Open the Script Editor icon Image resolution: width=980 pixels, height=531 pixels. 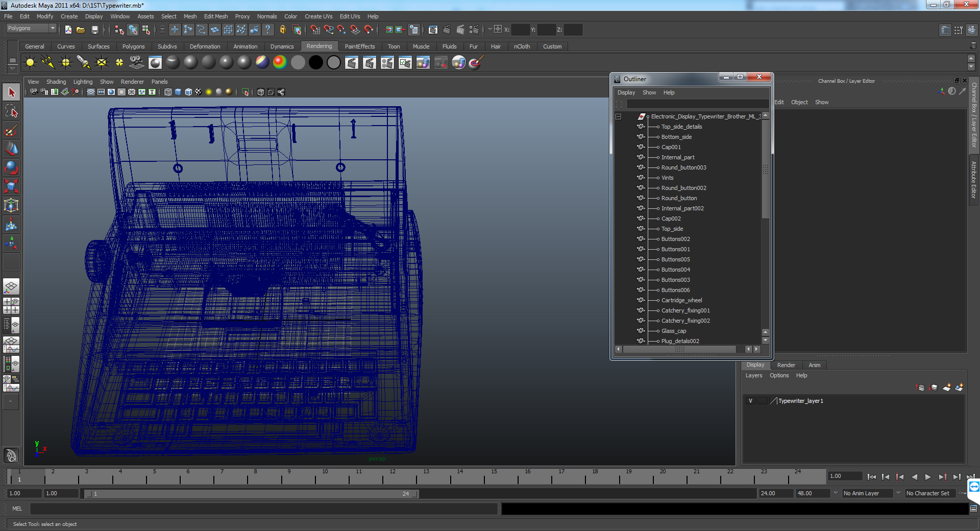[973, 509]
